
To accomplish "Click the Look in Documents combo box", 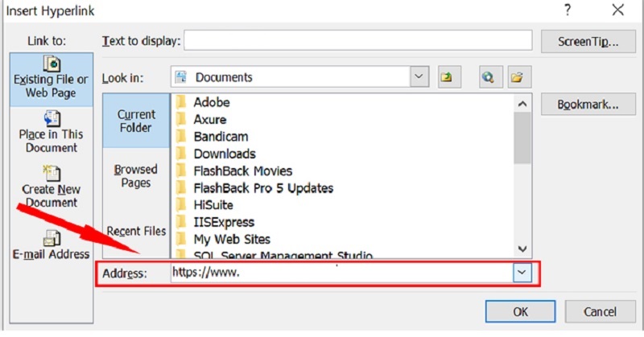I will [x=299, y=76].
